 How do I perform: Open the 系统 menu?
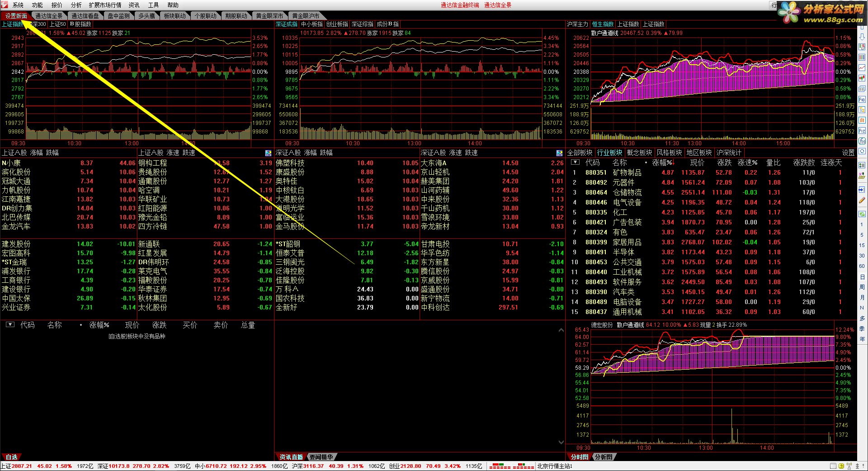coord(18,5)
